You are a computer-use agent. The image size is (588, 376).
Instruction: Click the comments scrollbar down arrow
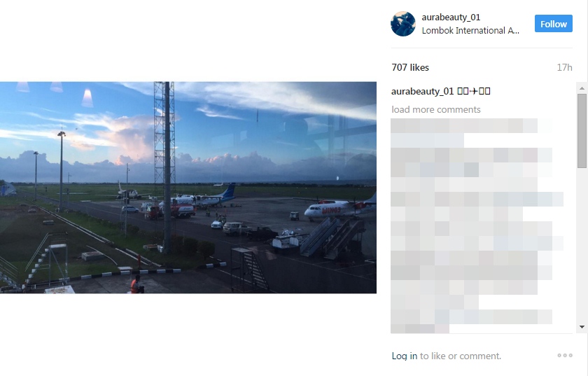tap(582, 327)
